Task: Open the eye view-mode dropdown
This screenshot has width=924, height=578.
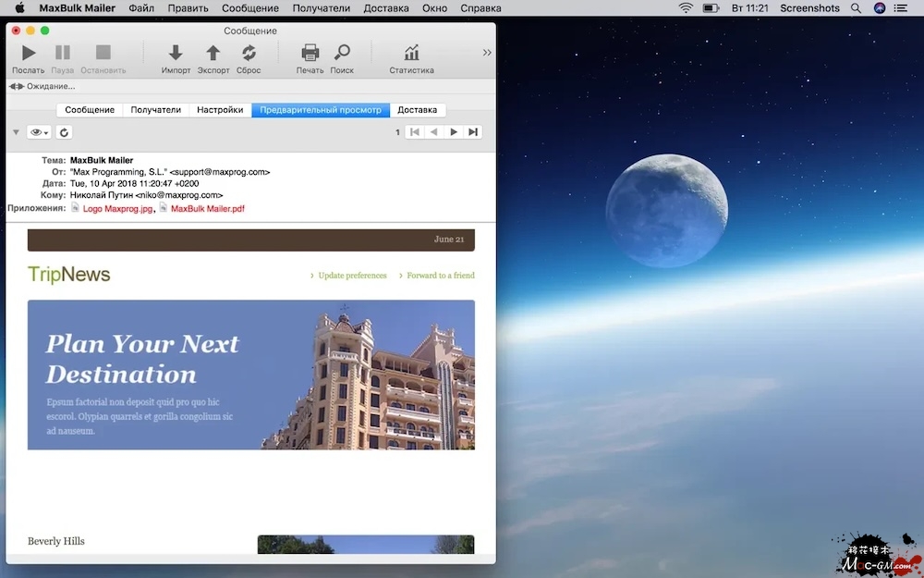Action: tap(40, 132)
